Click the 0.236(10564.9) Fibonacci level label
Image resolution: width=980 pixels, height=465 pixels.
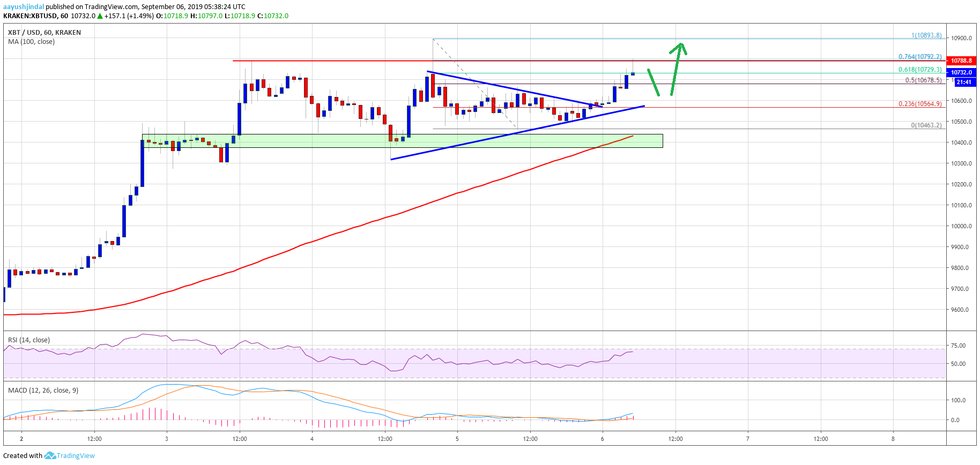coord(920,104)
